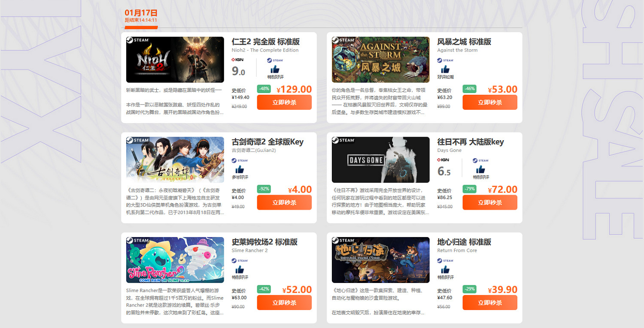
Task: Click the thumbs-up rating icon for Nioh2
Action: pyautogui.click(x=275, y=69)
